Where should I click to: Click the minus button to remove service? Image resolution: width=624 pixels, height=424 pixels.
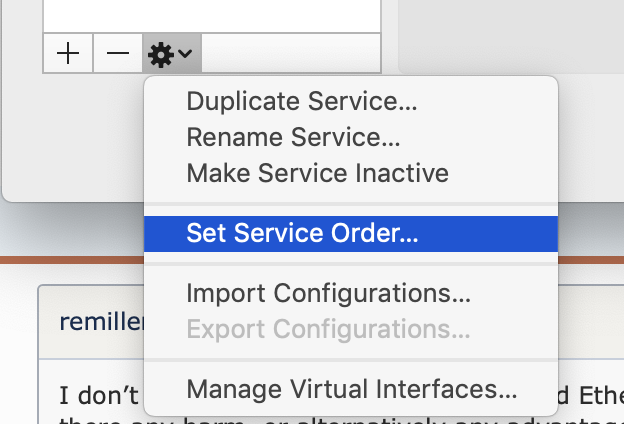(118, 54)
